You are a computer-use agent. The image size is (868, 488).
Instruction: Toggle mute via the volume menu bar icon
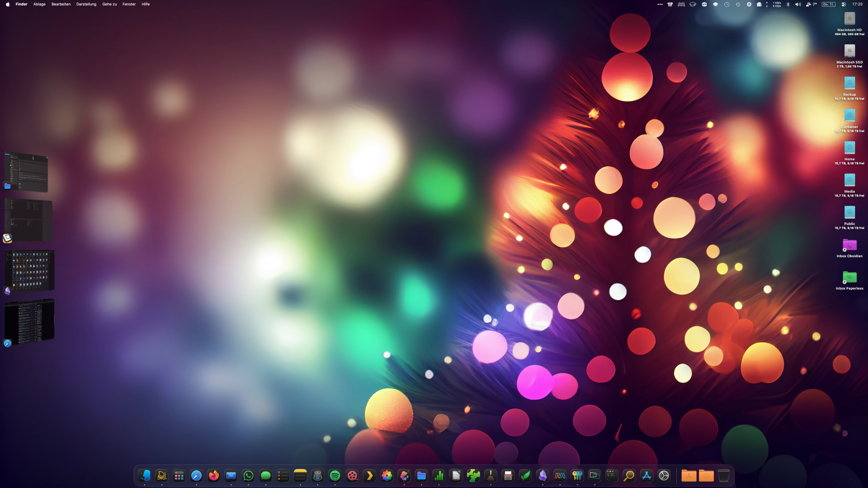[x=798, y=4]
